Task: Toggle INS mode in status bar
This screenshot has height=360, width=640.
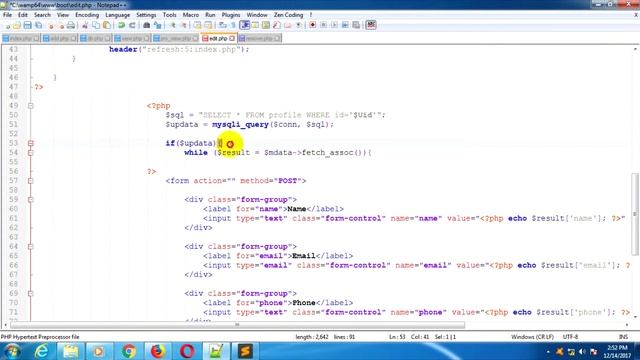Action: (623, 337)
